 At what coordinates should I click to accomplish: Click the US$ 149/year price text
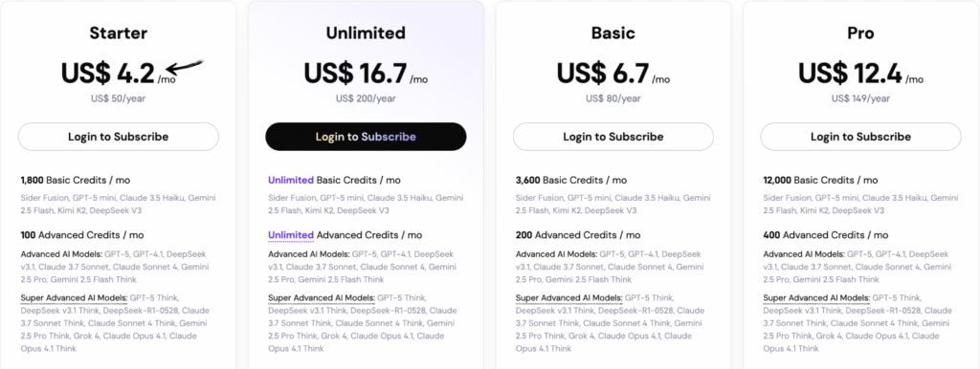pos(860,98)
